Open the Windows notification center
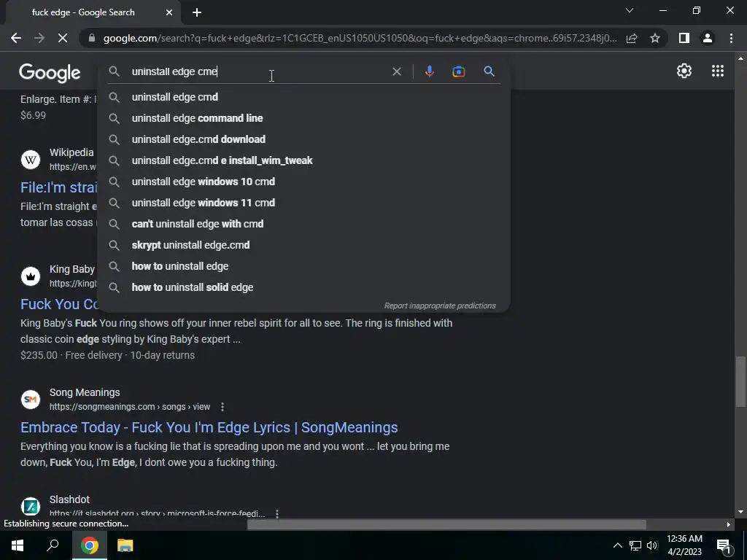Screen dimensions: 747x560 coord(724,545)
